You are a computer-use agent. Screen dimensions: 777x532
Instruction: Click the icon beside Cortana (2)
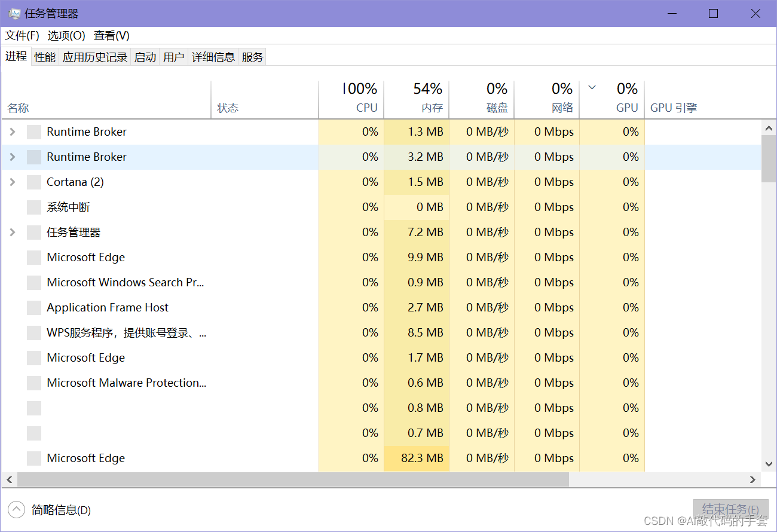tap(34, 182)
